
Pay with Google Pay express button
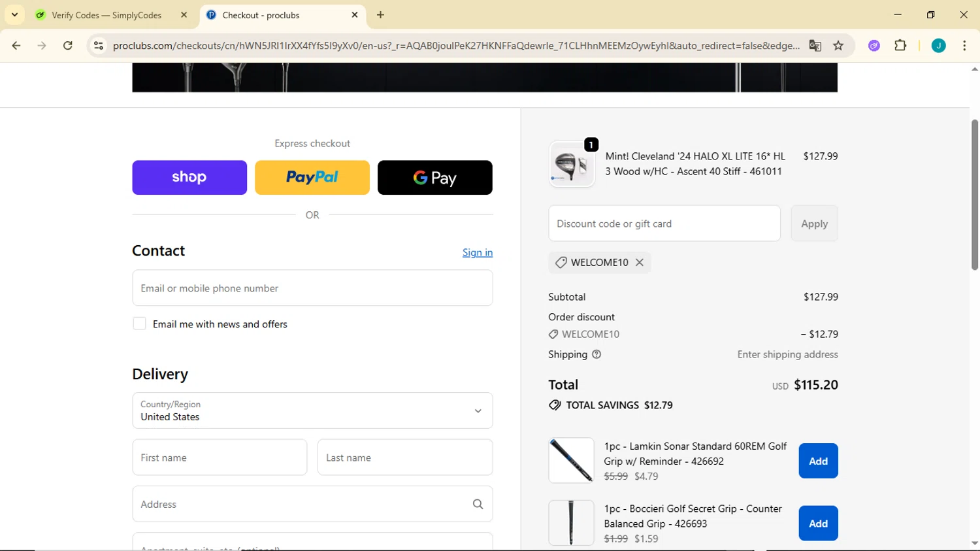tap(435, 177)
